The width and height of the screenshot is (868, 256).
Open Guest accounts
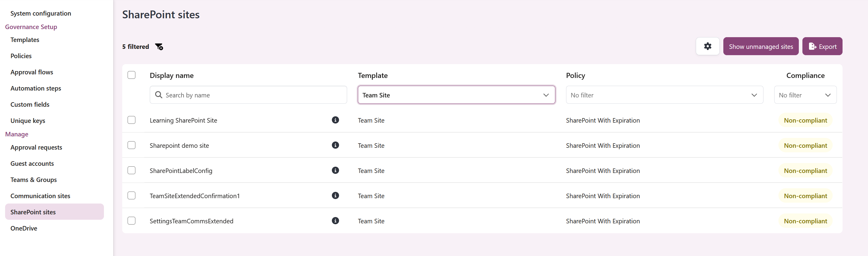point(32,164)
